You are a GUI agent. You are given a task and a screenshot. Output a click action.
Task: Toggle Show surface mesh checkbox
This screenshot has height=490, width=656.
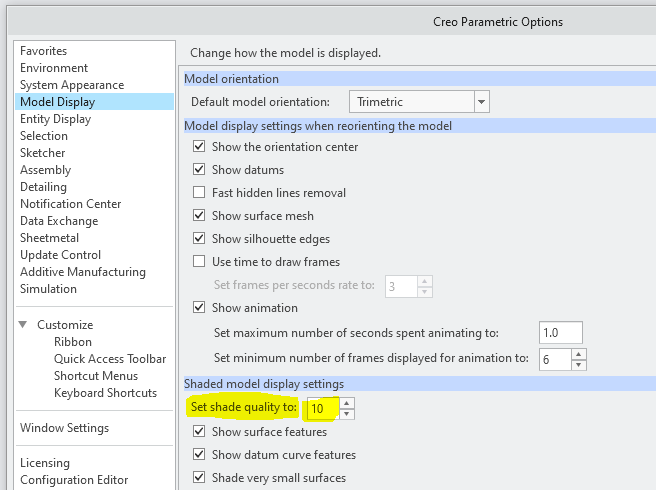tap(199, 216)
